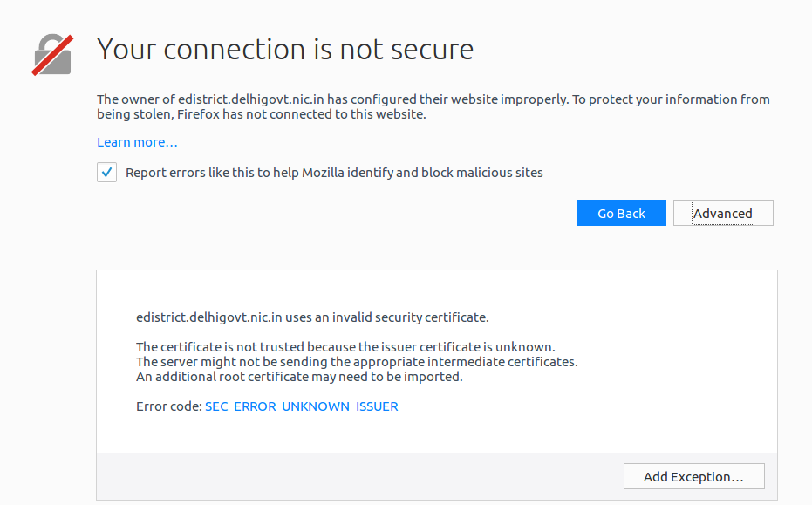This screenshot has width=812, height=505.
Task: Click the 'Your connection is not secure' heading
Action: click(285, 50)
